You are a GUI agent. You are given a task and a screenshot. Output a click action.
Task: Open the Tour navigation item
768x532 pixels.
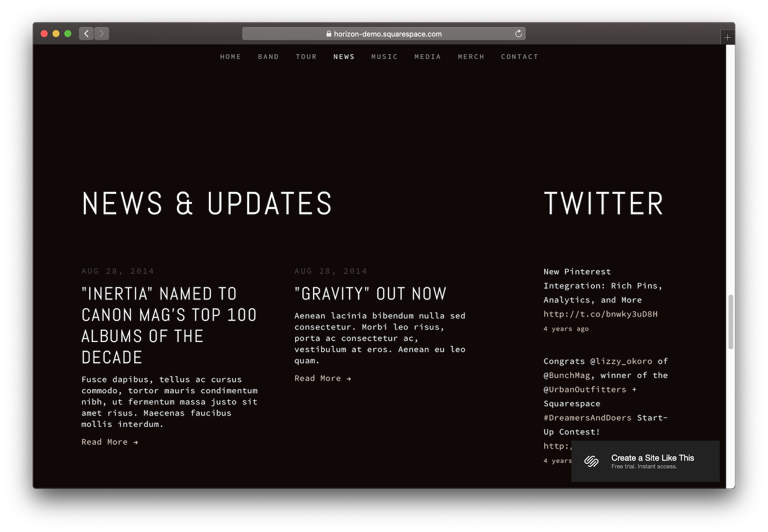click(306, 57)
